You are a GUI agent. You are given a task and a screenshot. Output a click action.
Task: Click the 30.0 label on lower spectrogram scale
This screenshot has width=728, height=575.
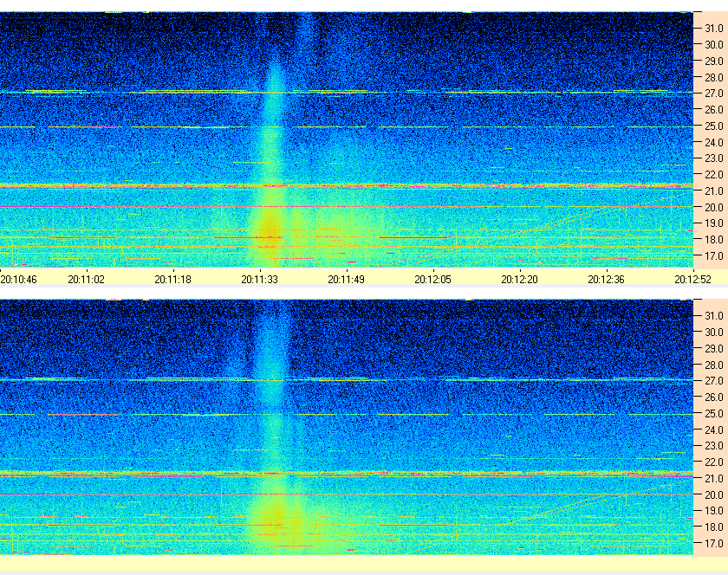point(714,333)
